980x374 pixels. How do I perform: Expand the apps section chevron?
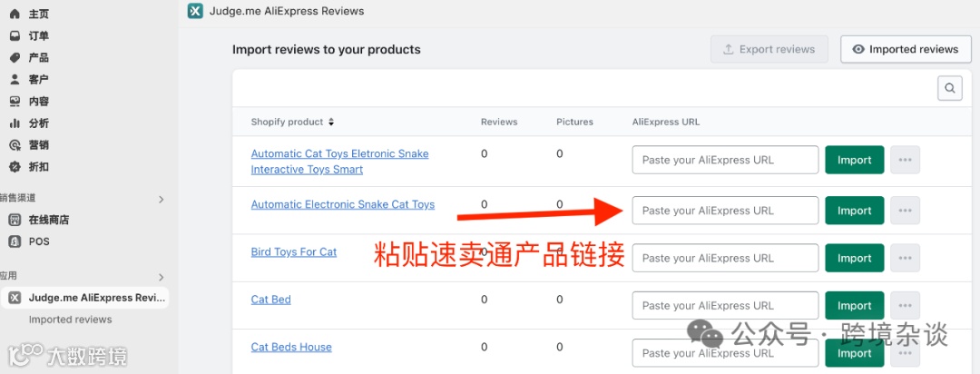pyautogui.click(x=162, y=277)
